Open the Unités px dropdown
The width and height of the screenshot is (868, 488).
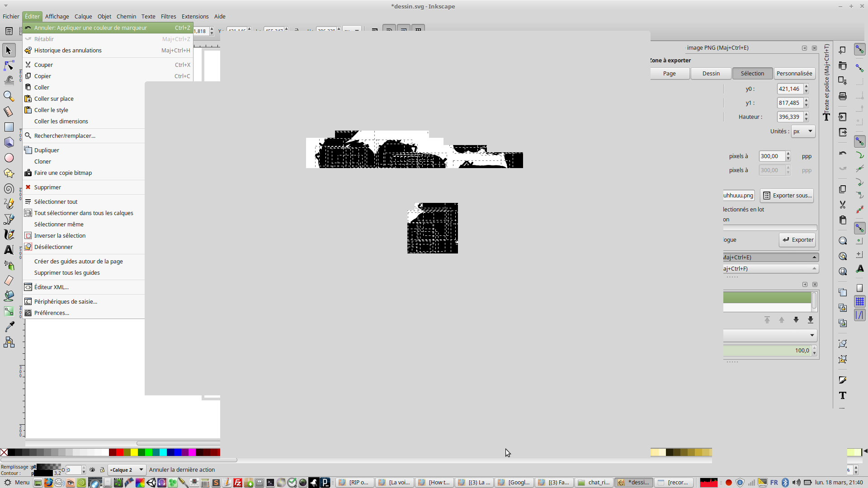tap(803, 131)
